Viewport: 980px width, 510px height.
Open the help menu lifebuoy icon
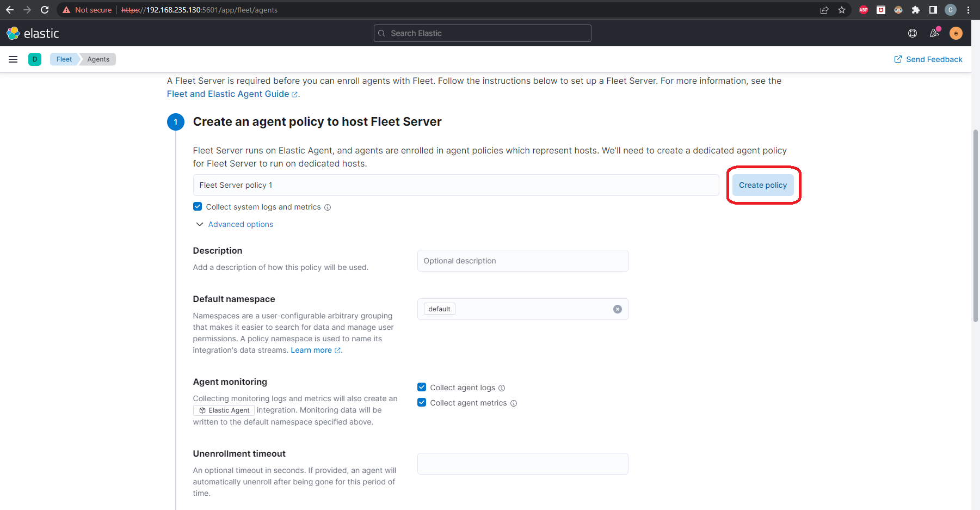pos(913,33)
